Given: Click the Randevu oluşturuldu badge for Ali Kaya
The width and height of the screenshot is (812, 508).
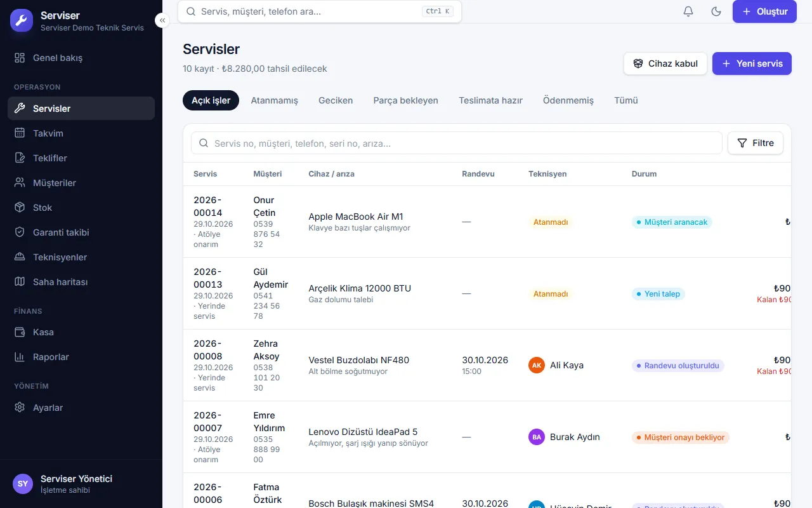Looking at the screenshot, I should point(678,366).
